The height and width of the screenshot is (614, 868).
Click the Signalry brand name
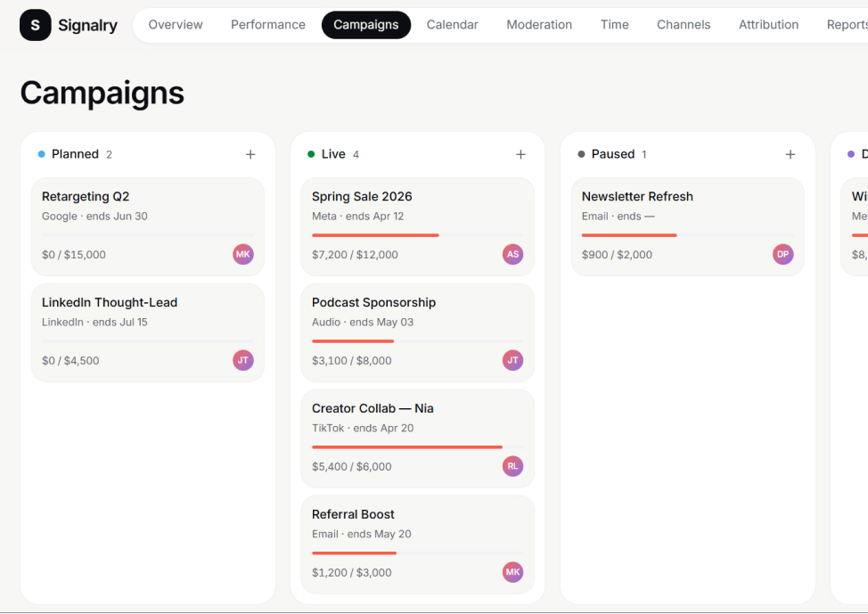[x=87, y=26]
